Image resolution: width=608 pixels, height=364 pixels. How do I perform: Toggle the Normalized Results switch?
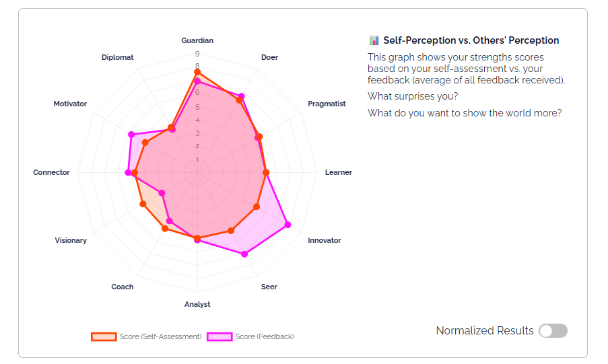click(x=553, y=330)
